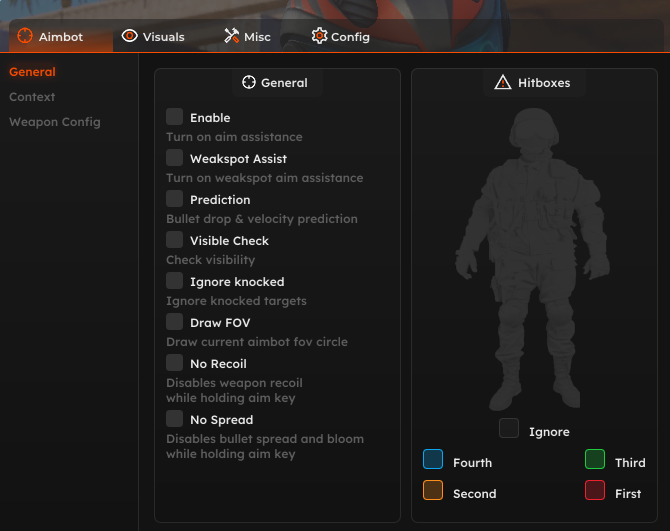Viewport: 670px width, 531px height.
Task: Check the Visible Check option
Action: click(175, 240)
